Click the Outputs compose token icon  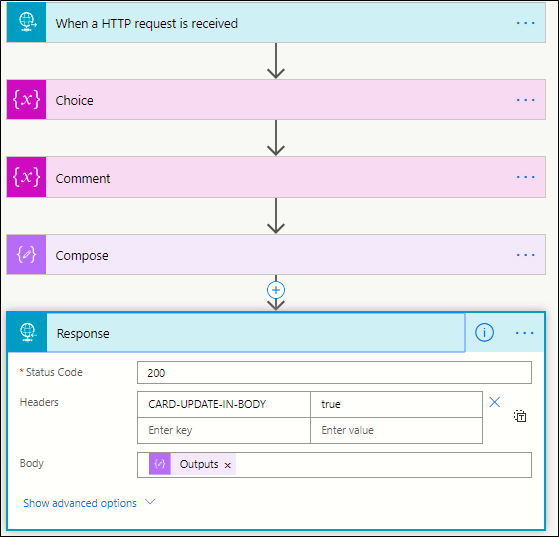(160, 464)
